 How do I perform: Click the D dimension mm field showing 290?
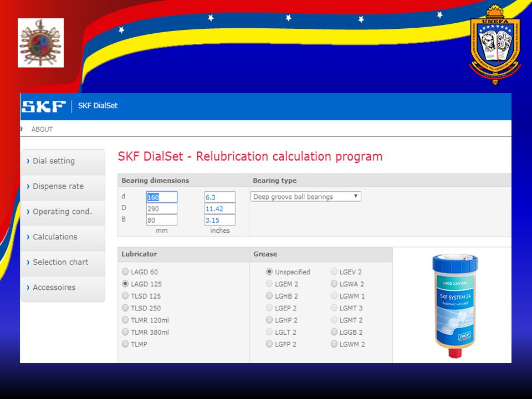click(161, 209)
